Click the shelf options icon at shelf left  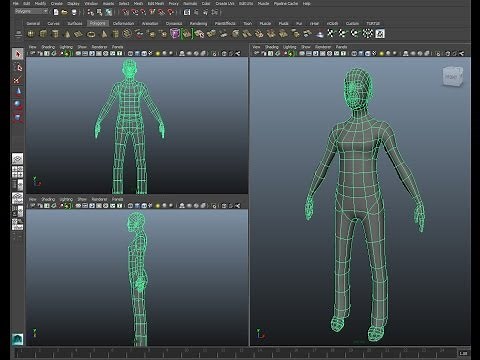[x=18, y=34]
